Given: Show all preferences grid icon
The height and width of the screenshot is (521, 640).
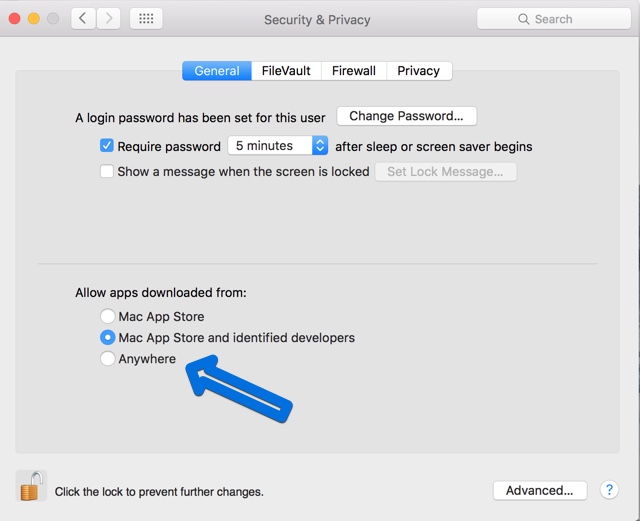Looking at the screenshot, I should [146, 19].
